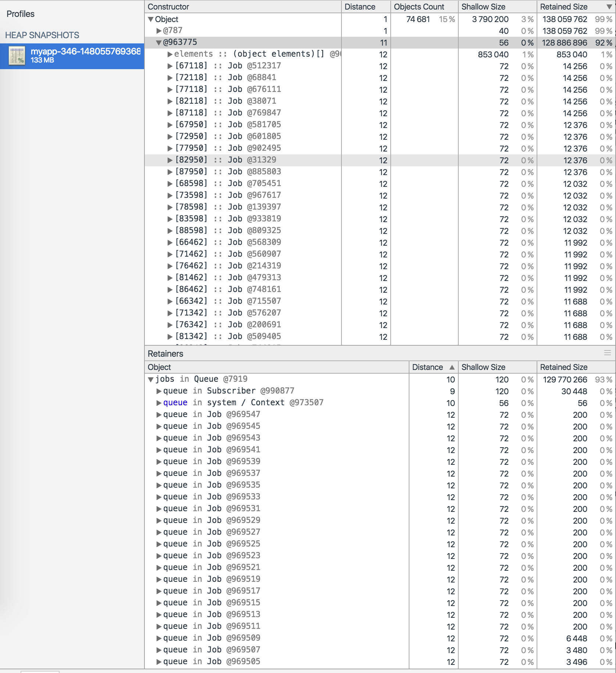Select retainer queue in Job @969545

click(x=380, y=426)
